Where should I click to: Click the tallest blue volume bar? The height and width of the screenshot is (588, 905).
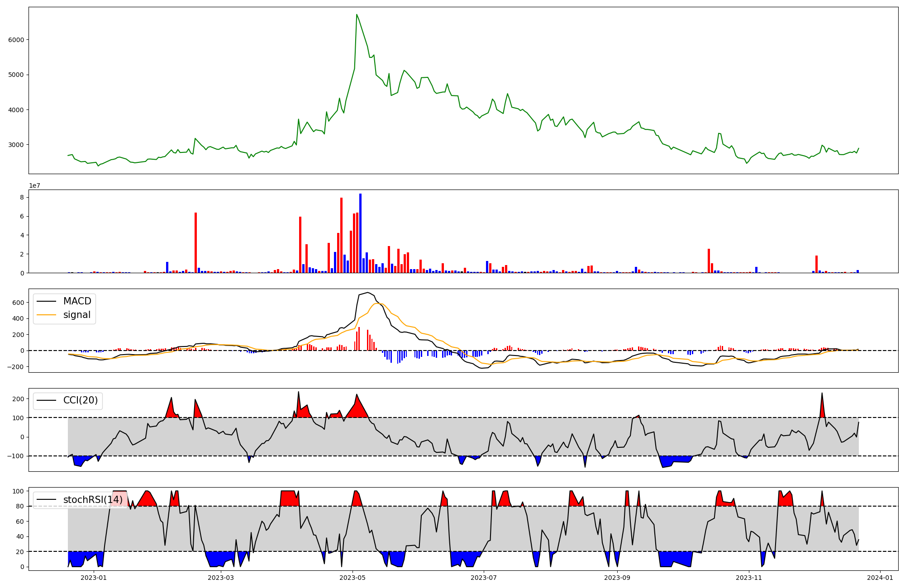point(360,233)
